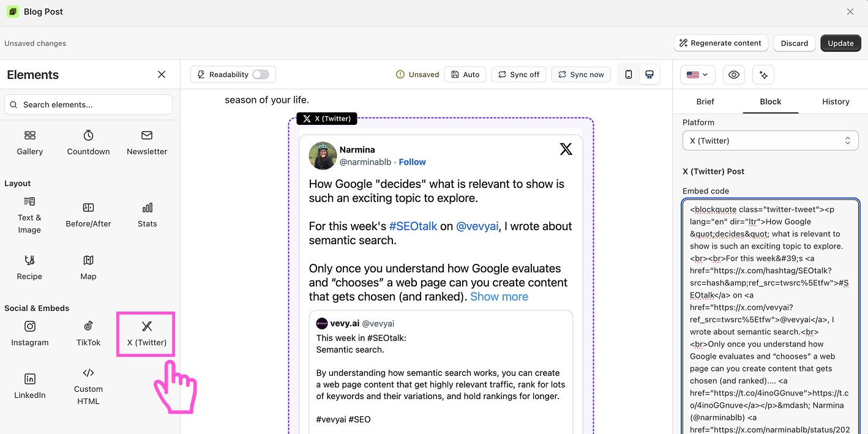This screenshot has height=434, width=868.
Task: Insert a Map element
Action: 88,268
